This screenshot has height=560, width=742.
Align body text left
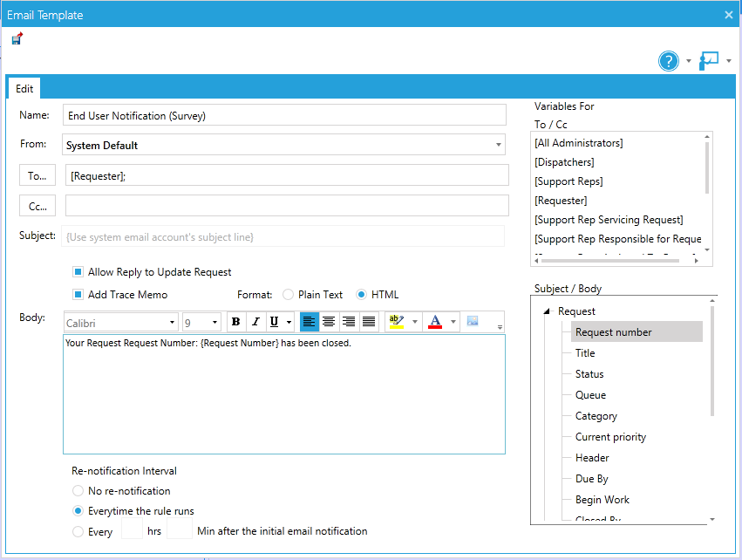pos(309,322)
